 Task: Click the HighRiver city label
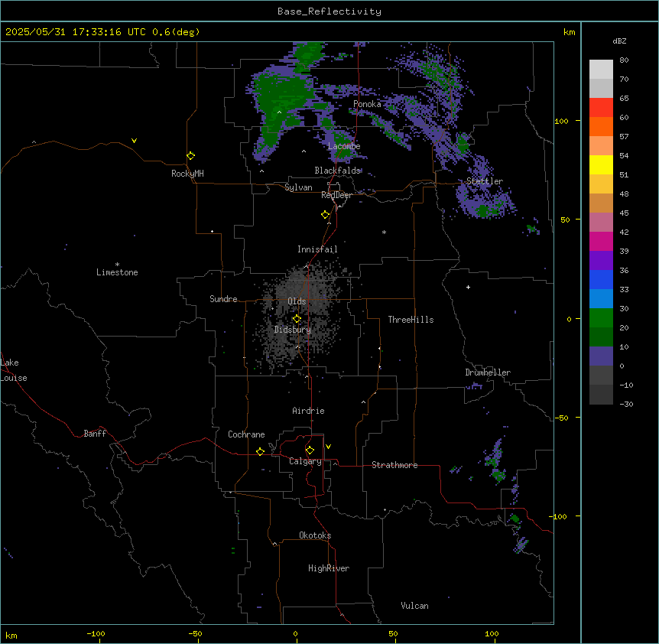tap(329, 568)
